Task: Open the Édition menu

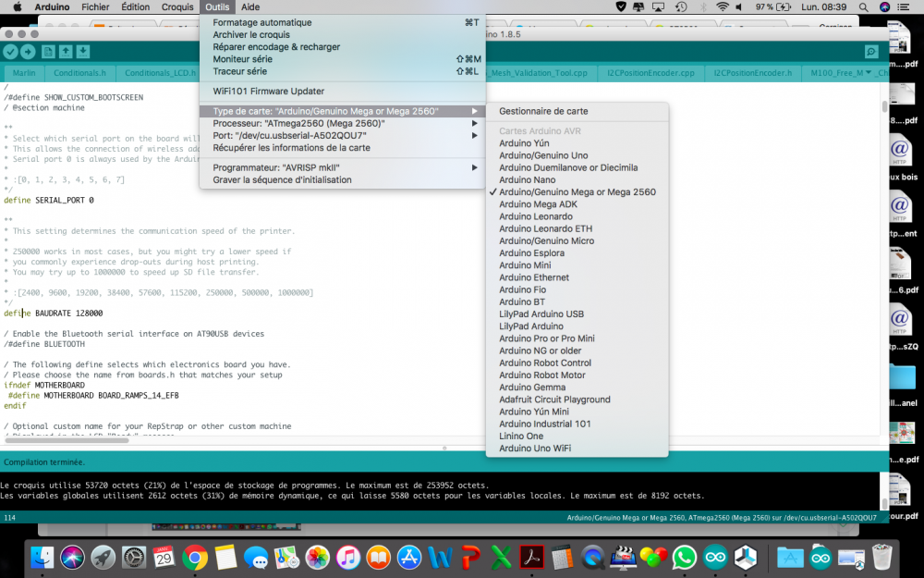Action: [135, 7]
